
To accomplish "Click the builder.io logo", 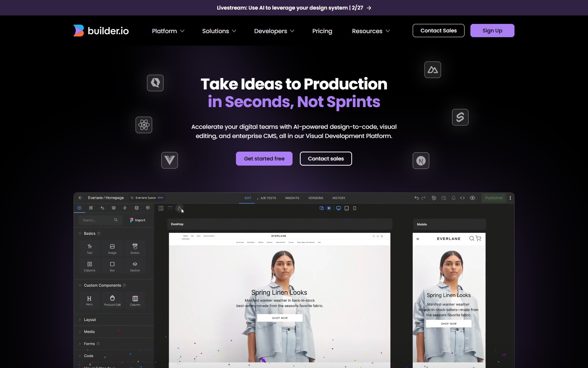I will (101, 31).
